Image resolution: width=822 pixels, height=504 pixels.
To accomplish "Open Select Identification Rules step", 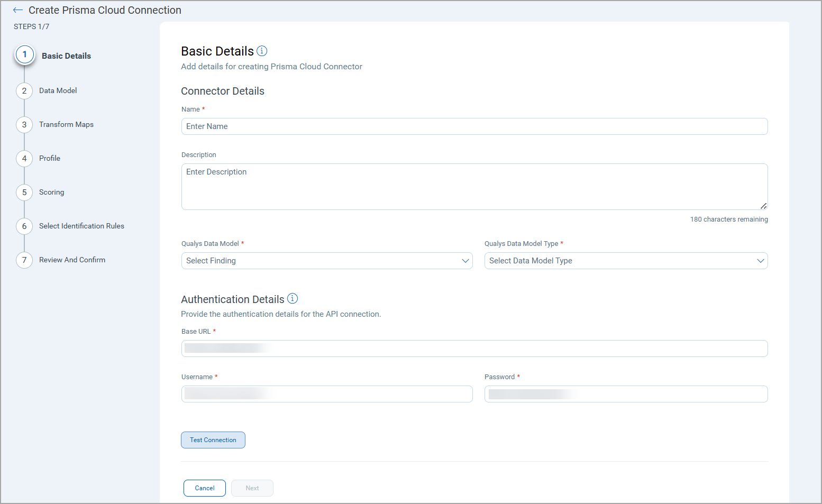I will click(81, 226).
